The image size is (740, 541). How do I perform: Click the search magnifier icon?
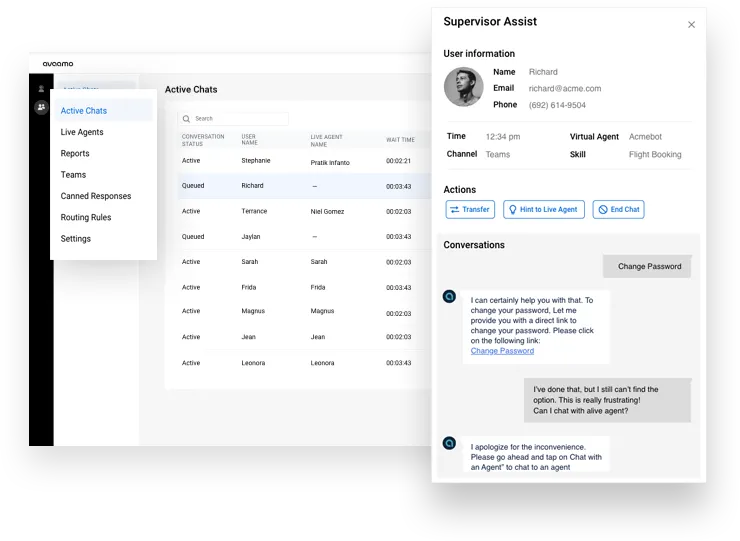187,119
